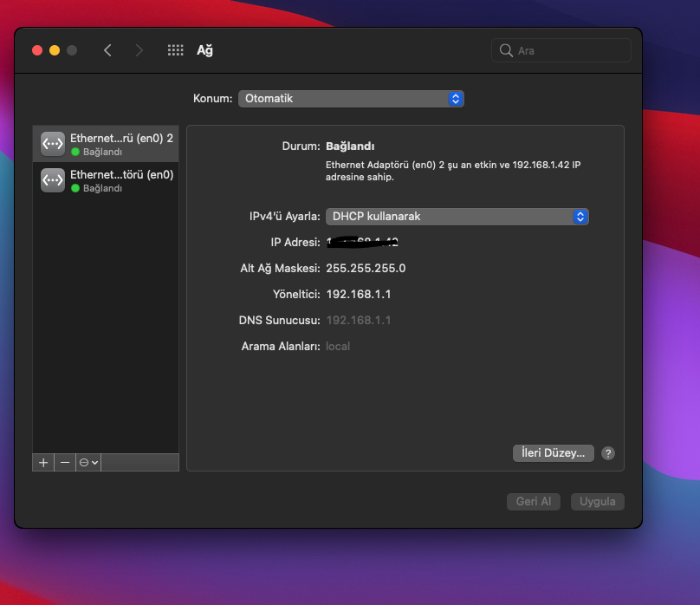Open the show-all preferences grid icon
700x605 pixels.
click(175, 50)
